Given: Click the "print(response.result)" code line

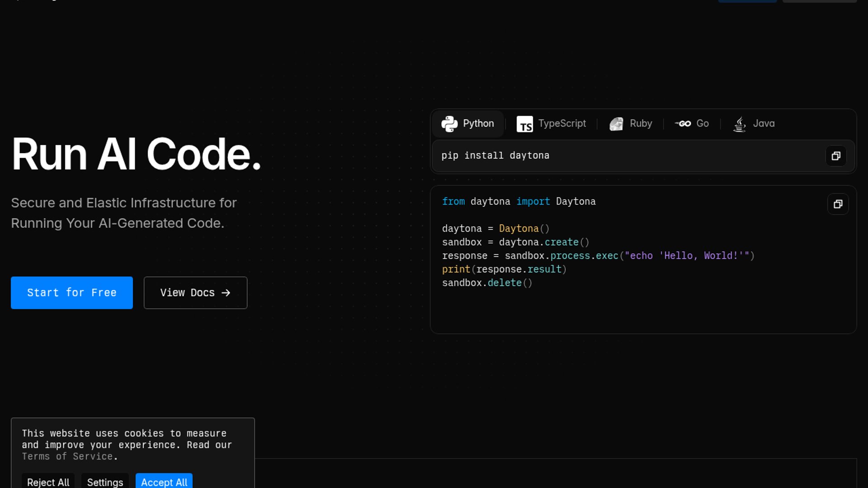Looking at the screenshot, I should coord(504,269).
